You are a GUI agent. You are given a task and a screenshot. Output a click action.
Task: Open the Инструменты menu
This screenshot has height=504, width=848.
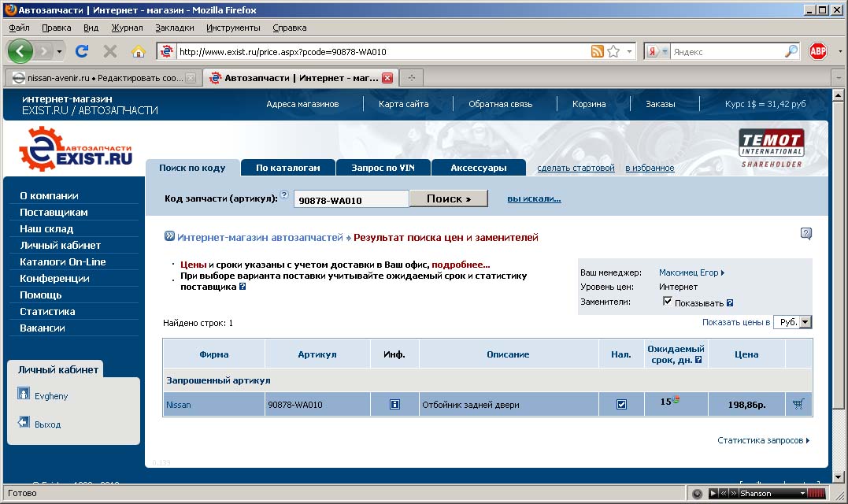[x=233, y=28]
